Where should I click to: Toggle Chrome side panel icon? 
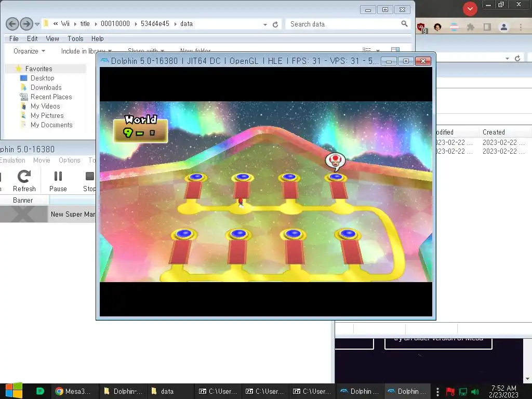(x=487, y=27)
